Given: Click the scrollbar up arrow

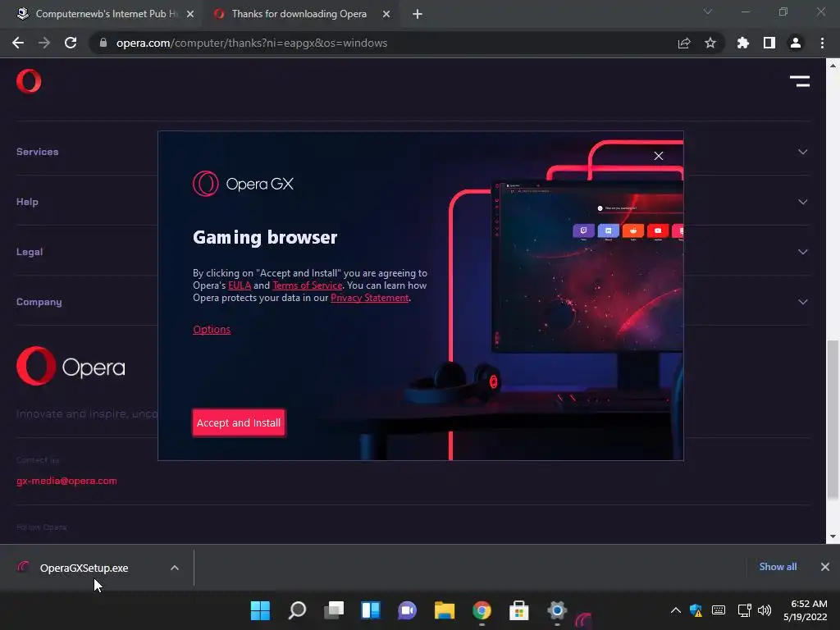Looking at the screenshot, I should [x=833, y=66].
